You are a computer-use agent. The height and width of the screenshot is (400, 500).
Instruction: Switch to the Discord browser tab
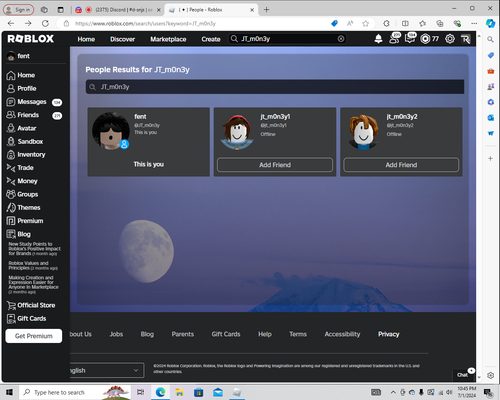118,10
